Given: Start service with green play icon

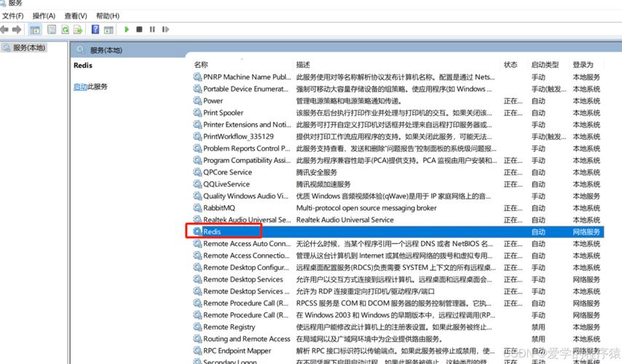Looking at the screenshot, I should pyautogui.click(x=127, y=29).
